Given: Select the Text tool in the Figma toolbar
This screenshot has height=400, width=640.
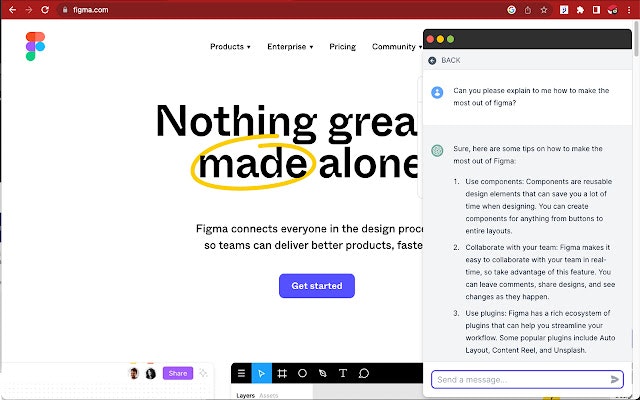Looking at the screenshot, I should pos(343,373).
